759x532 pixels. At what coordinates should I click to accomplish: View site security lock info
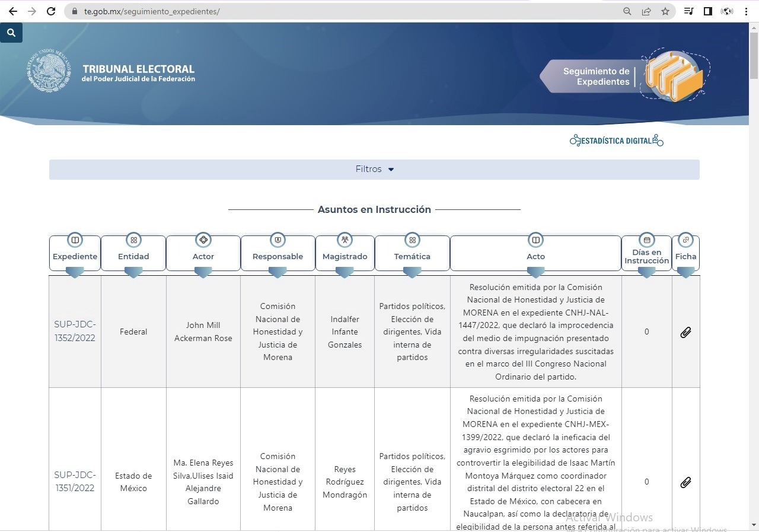click(x=74, y=11)
